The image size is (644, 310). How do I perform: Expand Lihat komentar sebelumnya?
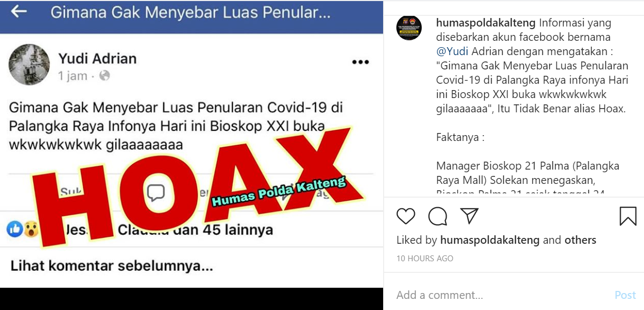coord(112,266)
